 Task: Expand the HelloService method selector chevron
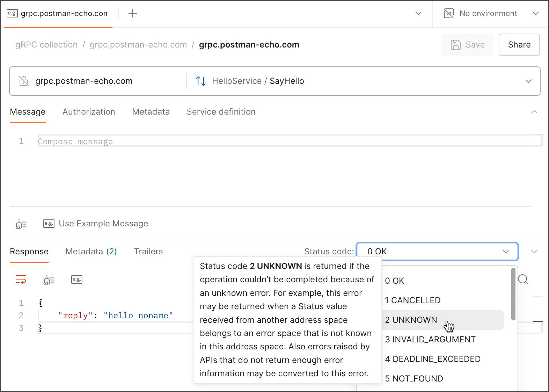click(528, 81)
